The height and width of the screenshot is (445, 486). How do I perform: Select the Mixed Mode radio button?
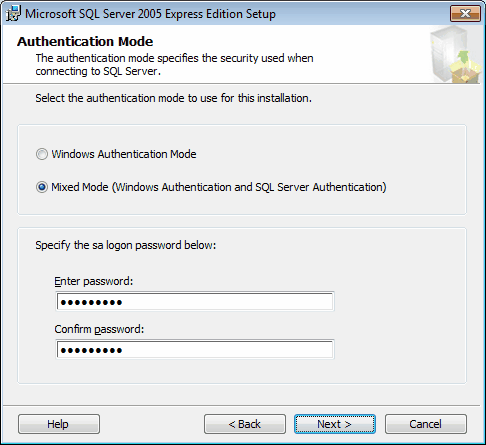pos(42,187)
